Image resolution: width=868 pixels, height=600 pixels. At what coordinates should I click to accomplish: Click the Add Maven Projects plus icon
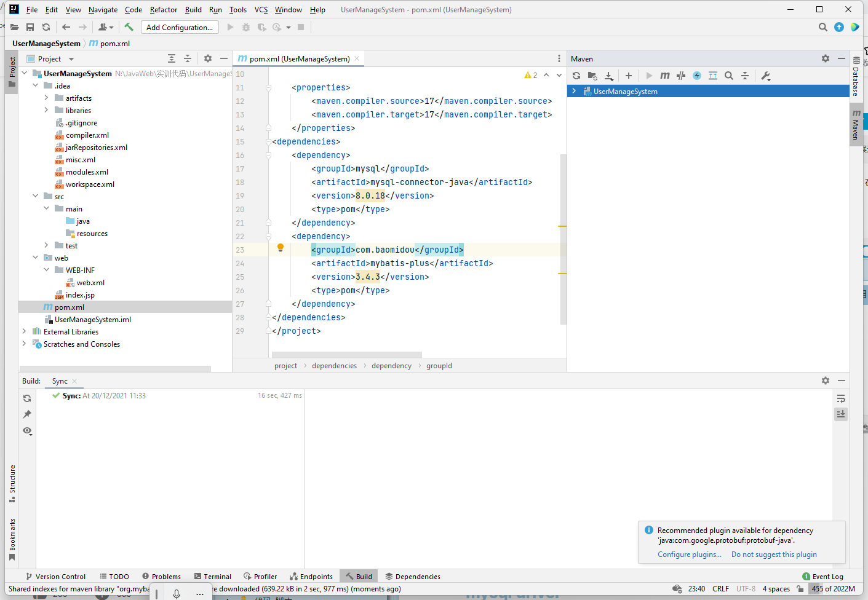pyautogui.click(x=629, y=76)
